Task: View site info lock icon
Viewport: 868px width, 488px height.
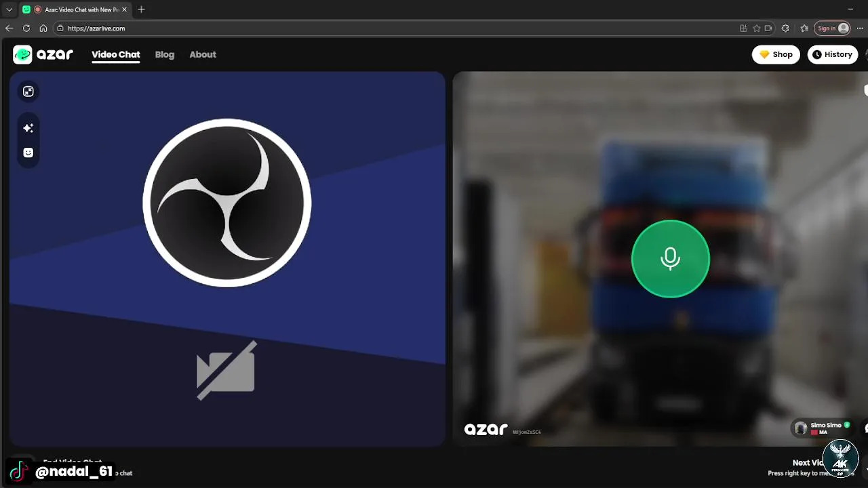Action: [60, 28]
